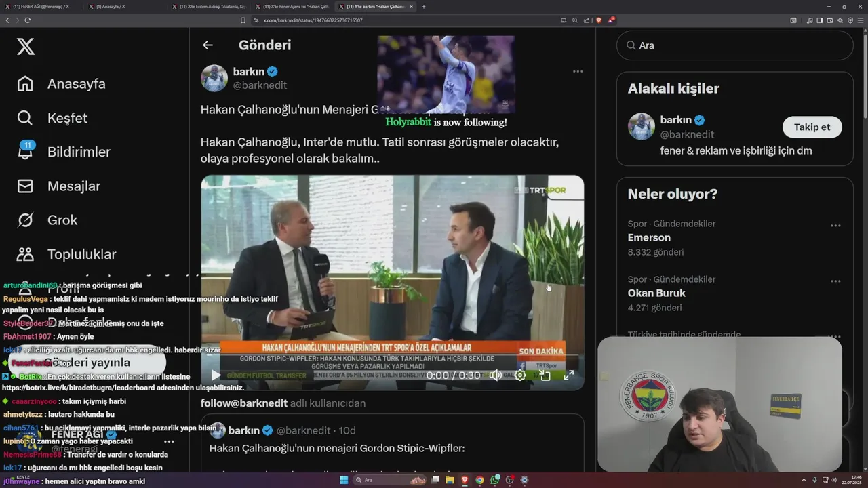
Task: Open more options for Emerson trend
Action: pyautogui.click(x=835, y=226)
